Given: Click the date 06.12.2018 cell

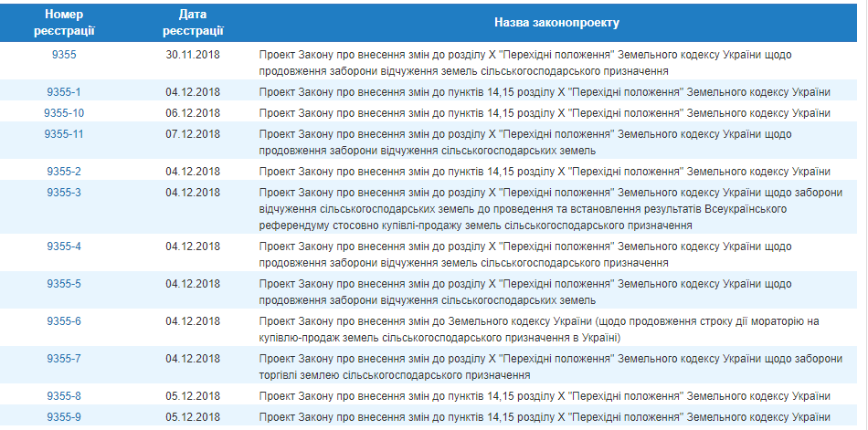Looking at the screenshot, I should point(193,113).
